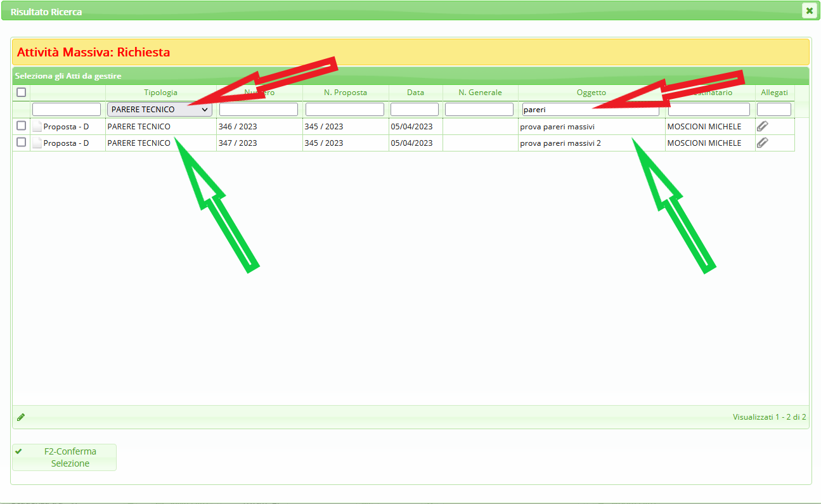Sort by the N. Proposta column header

[346, 93]
